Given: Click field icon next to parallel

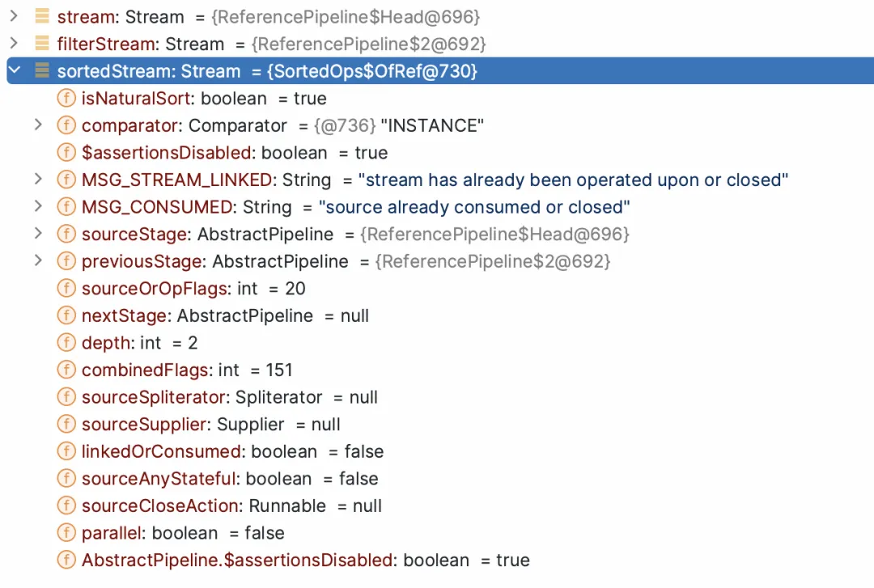Looking at the screenshot, I should coord(66,533).
